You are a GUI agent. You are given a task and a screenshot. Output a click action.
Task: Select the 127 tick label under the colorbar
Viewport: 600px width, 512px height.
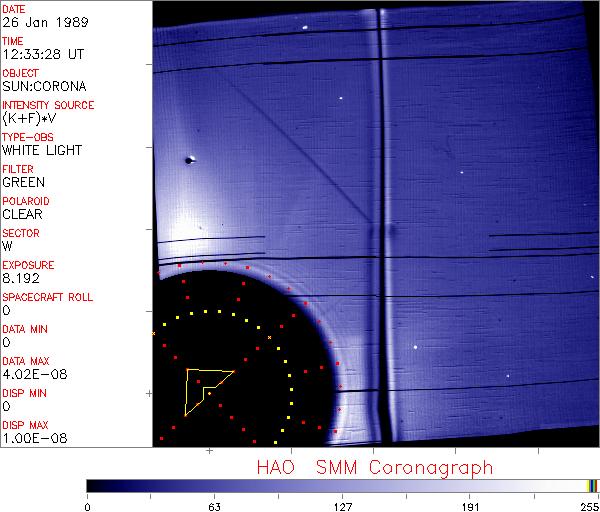pyautogui.click(x=342, y=505)
